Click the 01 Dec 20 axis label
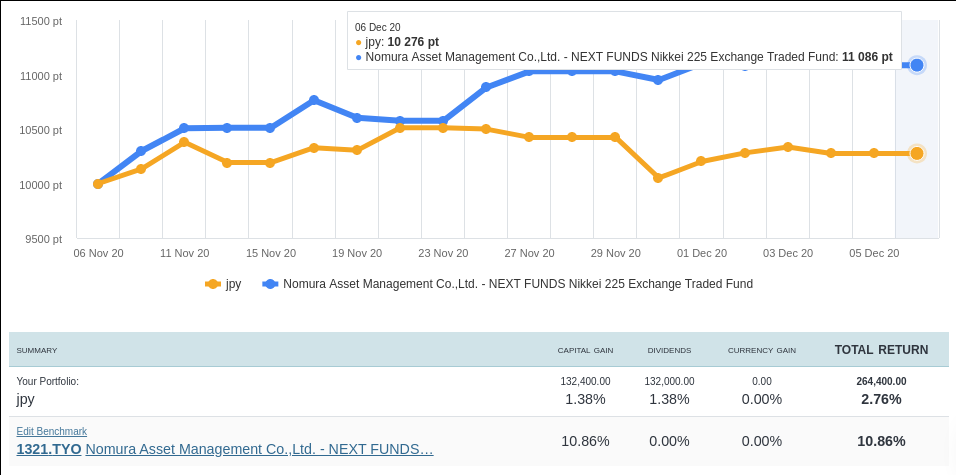This screenshot has height=475, width=956. pyautogui.click(x=702, y=253)
